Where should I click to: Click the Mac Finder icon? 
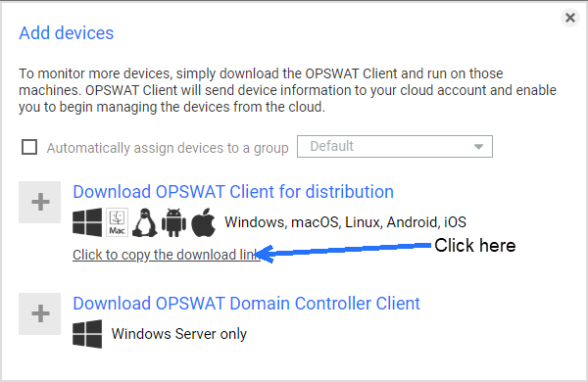point(117,222)
